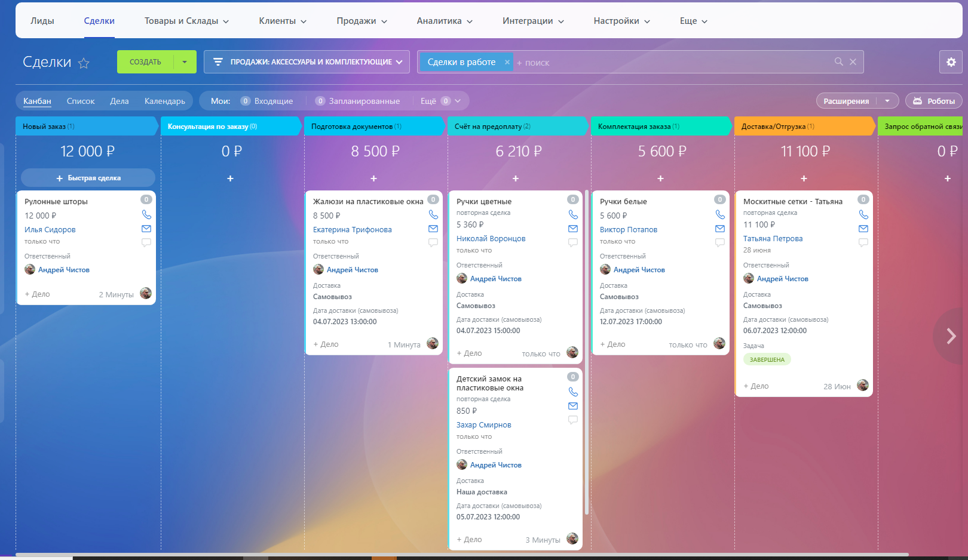
Task: Call contact on Детский замок card
Action: click(x=573, y=392)
